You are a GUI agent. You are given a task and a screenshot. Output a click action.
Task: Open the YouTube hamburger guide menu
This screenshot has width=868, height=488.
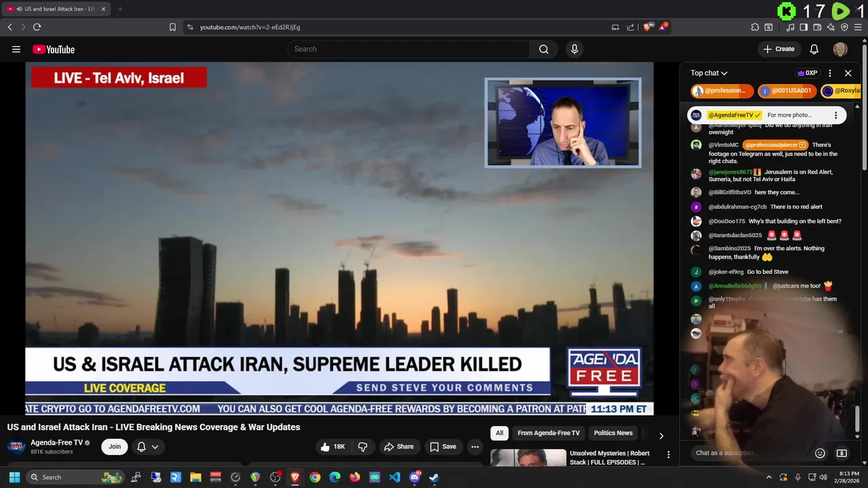click(16, 49)
